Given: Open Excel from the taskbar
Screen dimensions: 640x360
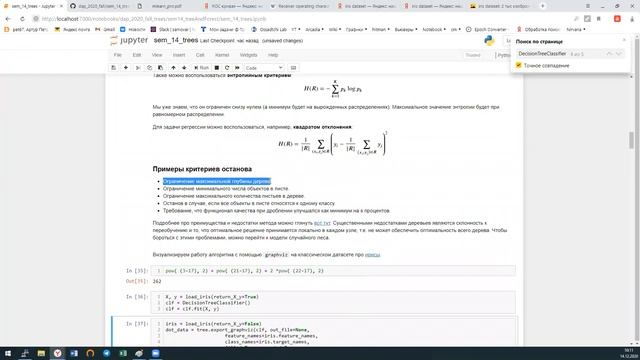Looking at the screenshot, I should [123, 353].
